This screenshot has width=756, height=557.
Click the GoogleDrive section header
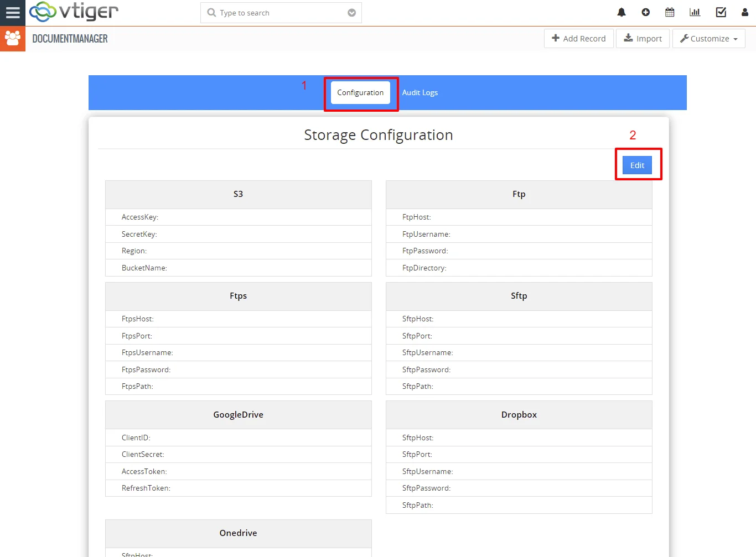[x=238, y=415]
